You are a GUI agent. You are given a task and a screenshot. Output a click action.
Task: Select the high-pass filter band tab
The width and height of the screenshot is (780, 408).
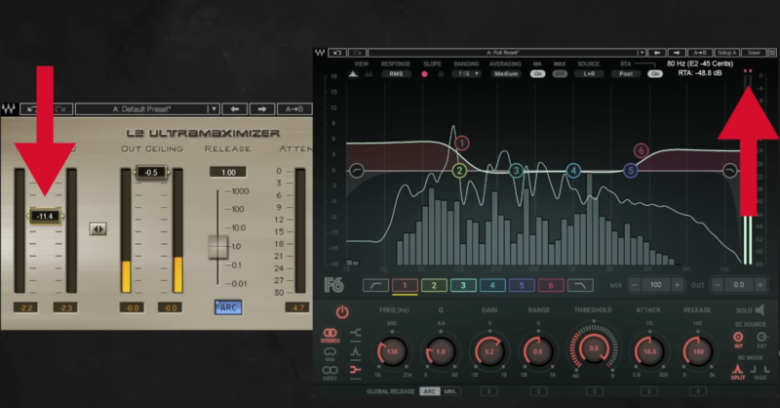coord(376,285)
